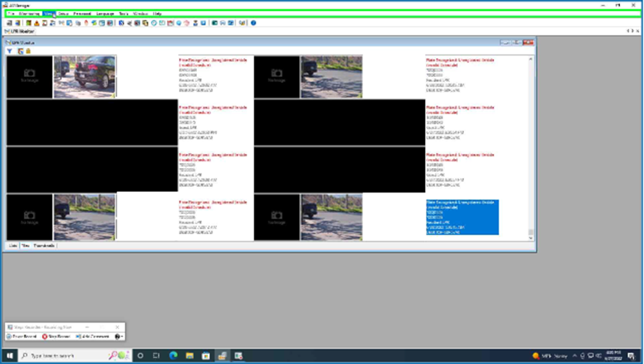The height and width of the screenshot is (364, 644).
Task: Open File Explorer from the taskbar
Action: pos(189,356)
